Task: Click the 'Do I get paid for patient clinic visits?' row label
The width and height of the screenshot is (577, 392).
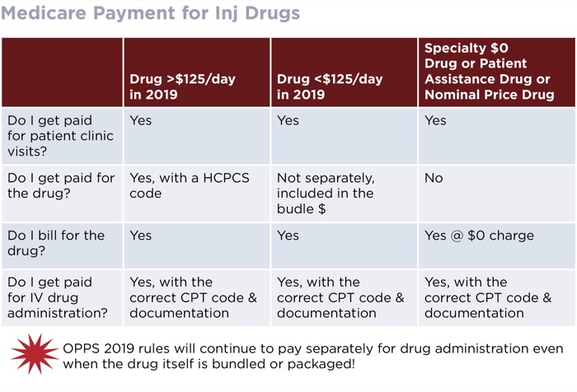Action: pyautogui.click(x=61, y=136)
